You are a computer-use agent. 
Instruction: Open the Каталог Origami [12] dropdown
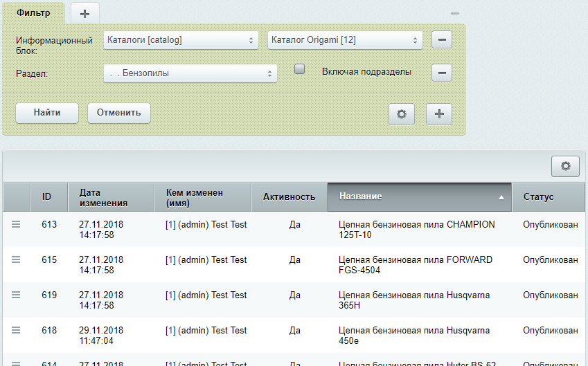(x=345, y=40)
